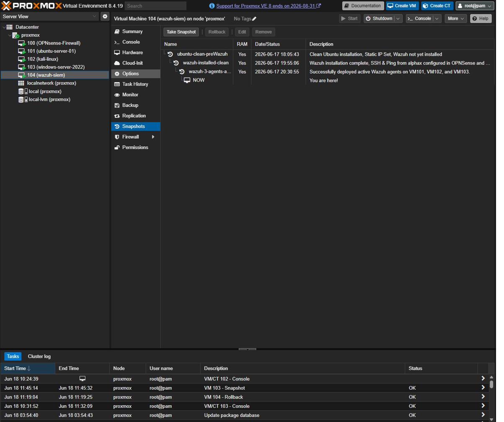Open the Replication section
The height and width of the screenshot is (422, 504).
click(136, 116)
